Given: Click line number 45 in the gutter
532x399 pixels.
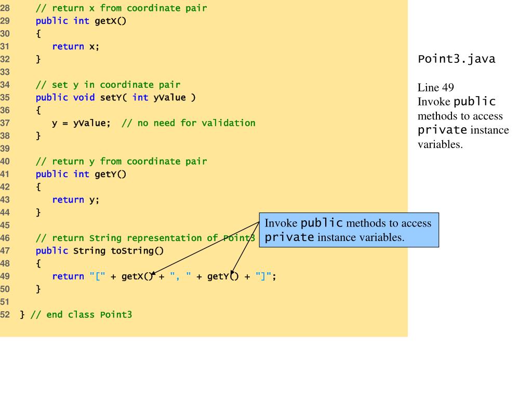Looking at the screenshot, I should (x=5, y=225).
